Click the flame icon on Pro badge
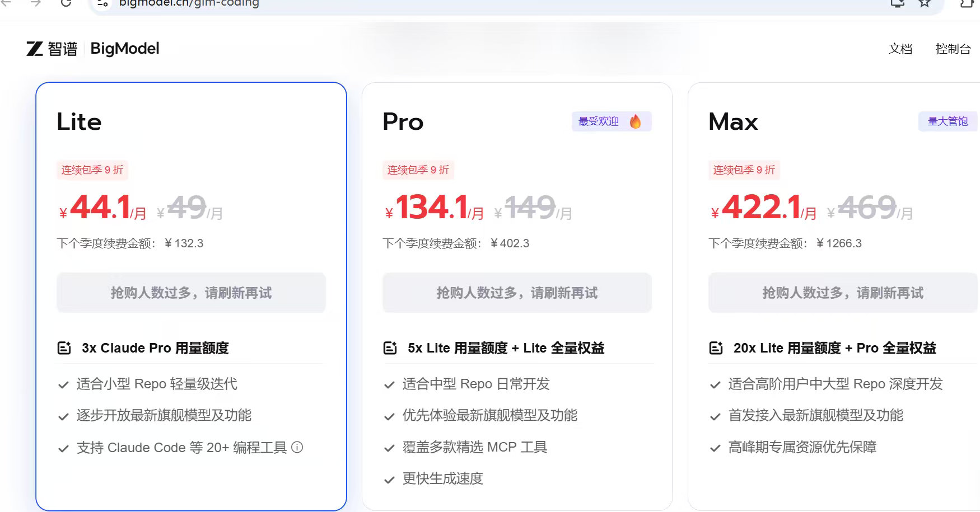This screenshot has height=512, width=980. click(635, 121)
